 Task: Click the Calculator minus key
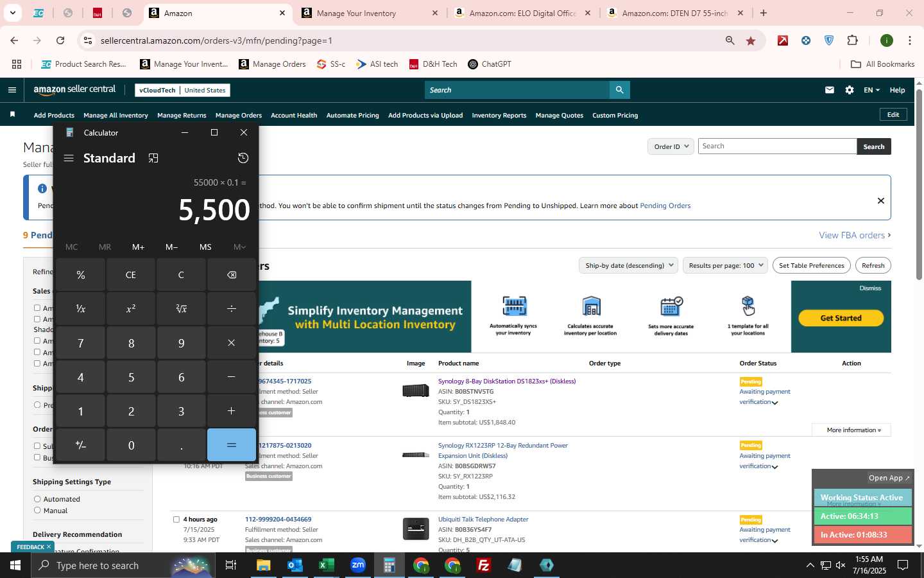click(232, 377)
